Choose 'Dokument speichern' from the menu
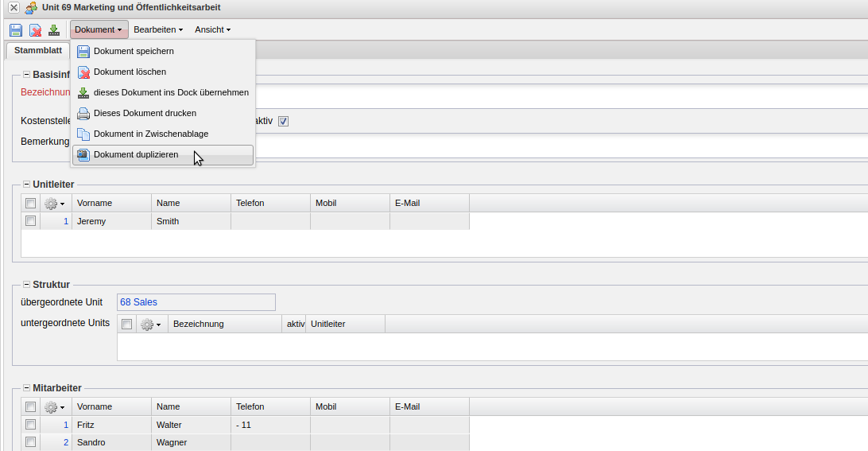 pos(134,51)
